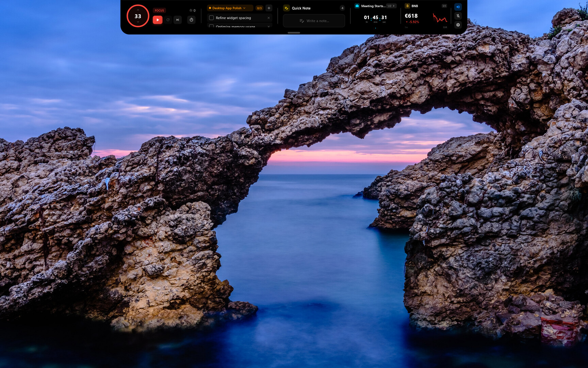Remove the Refine widget spacing task
This screenshot has width=588, height=368.
click(269, 18)
